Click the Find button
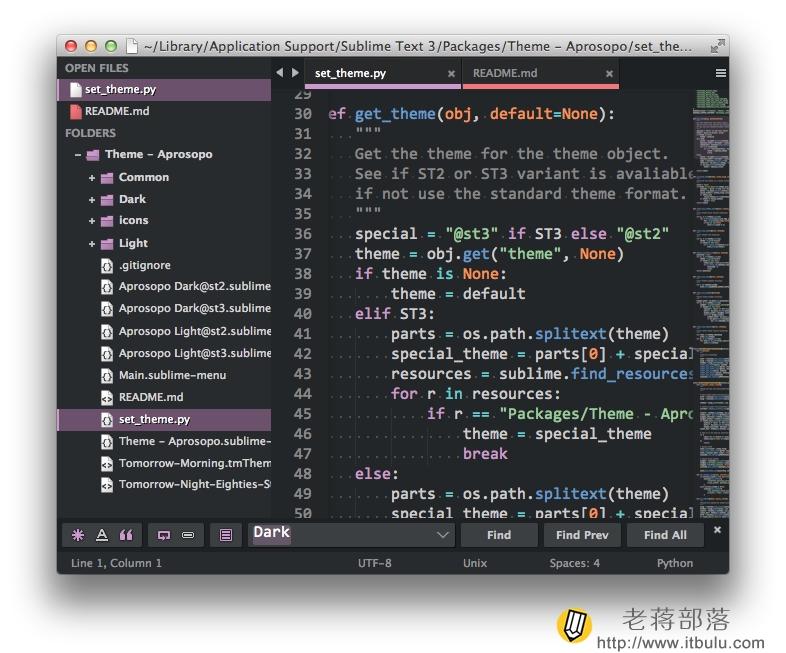This screenshot has width=786, height=653. (499, 535)
